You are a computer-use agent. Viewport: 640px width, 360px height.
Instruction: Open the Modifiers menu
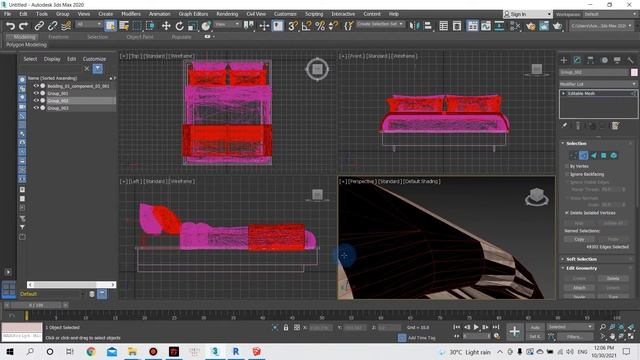coord(131,14)
